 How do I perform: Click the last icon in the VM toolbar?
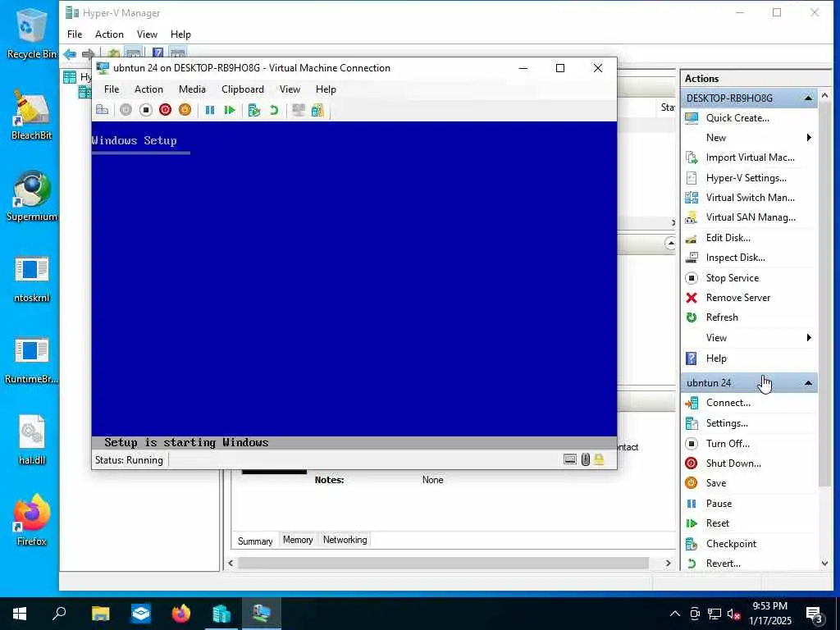click(x=317, y=110)
